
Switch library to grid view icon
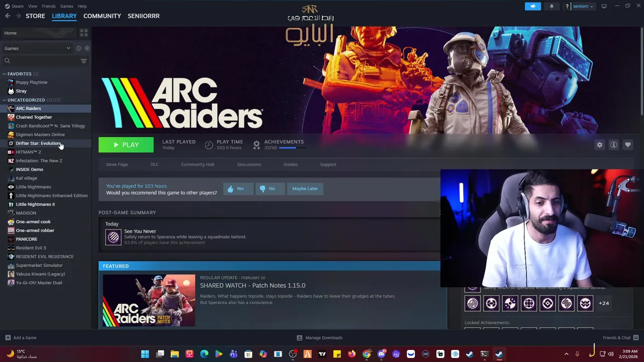(84, 33)
